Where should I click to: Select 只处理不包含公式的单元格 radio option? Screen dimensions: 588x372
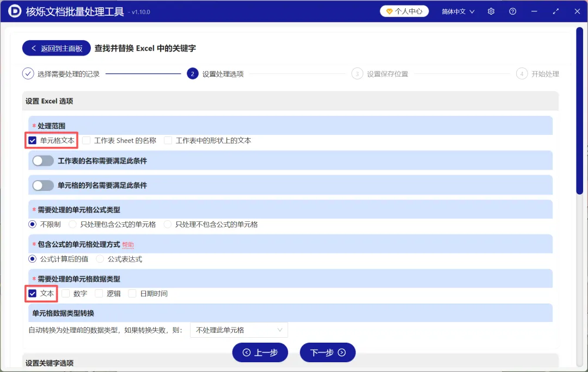pyautogui.click(x=168, y=225)
